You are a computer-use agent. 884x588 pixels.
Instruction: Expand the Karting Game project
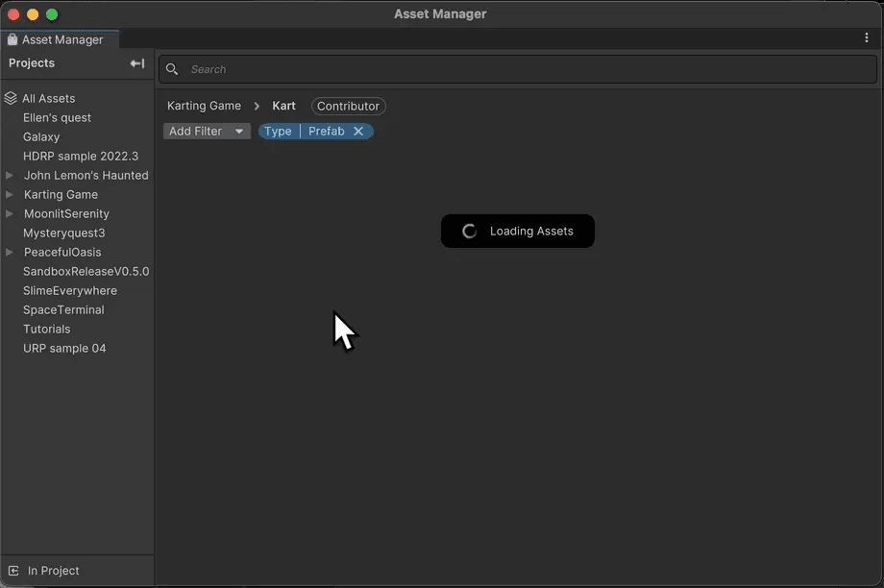12,194
